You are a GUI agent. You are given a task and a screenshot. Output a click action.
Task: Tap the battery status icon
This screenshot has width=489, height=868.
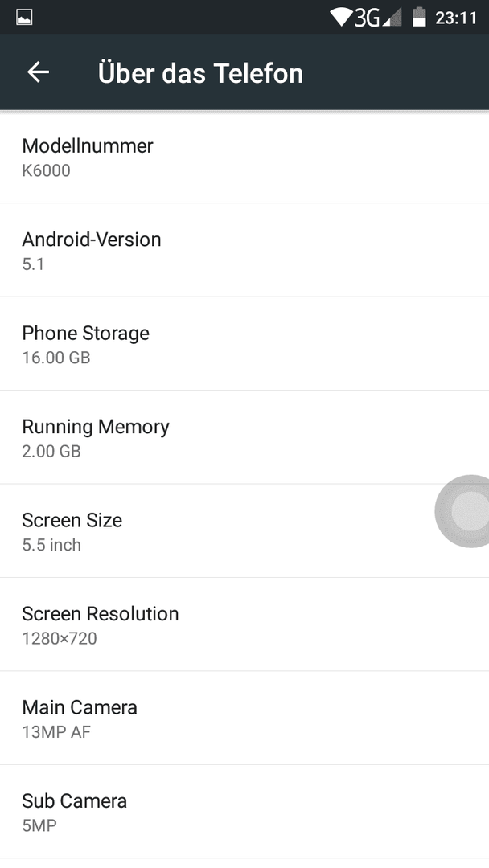[419, 17]
